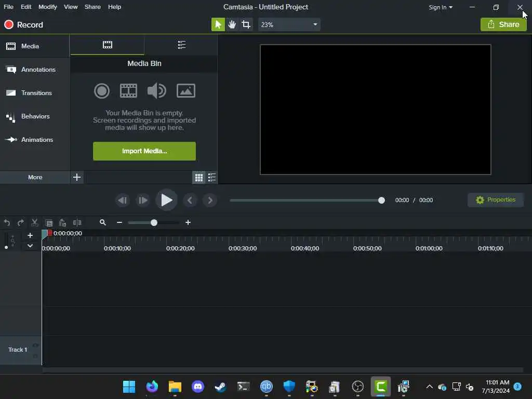This screenshot has width=532, height=399.
Task: Open the clock showing 11:01 AM
Action: click(496, 387)
